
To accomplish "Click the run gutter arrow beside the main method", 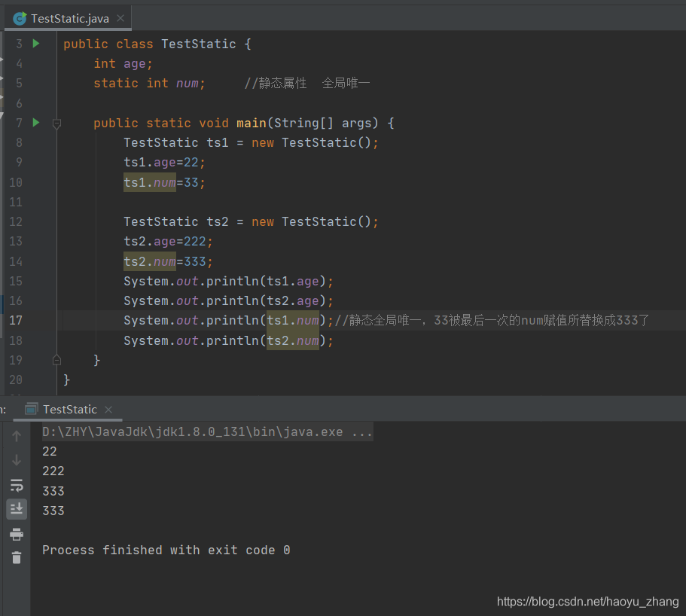I will pyautogui.click(x=36, y=123).
